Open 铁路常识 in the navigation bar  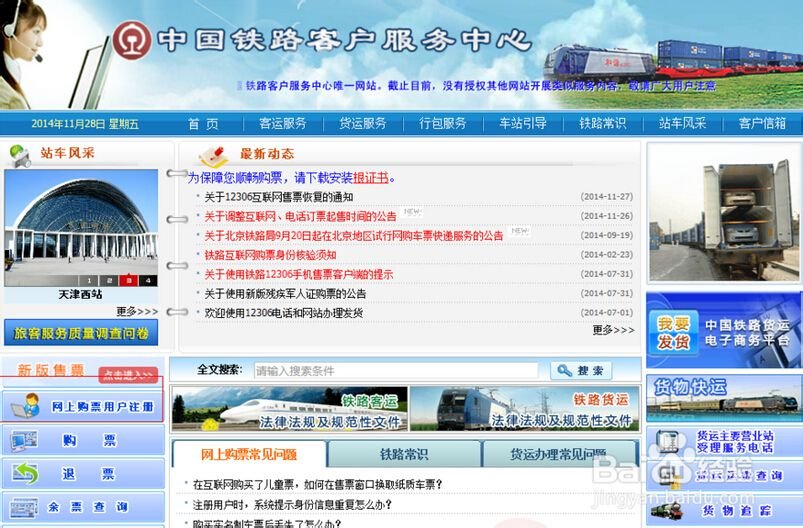coord(603,123)
